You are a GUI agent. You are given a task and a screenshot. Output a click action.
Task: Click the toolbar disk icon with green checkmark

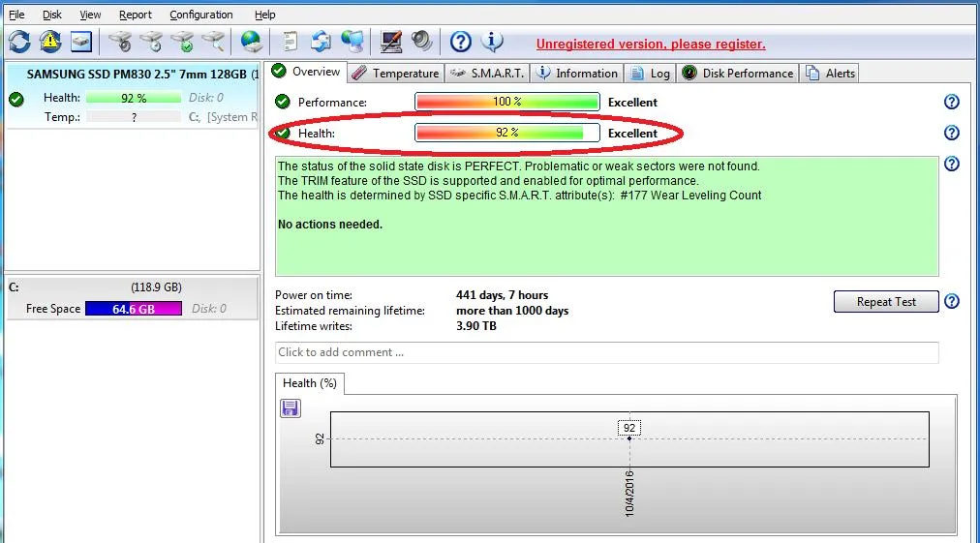182,42
